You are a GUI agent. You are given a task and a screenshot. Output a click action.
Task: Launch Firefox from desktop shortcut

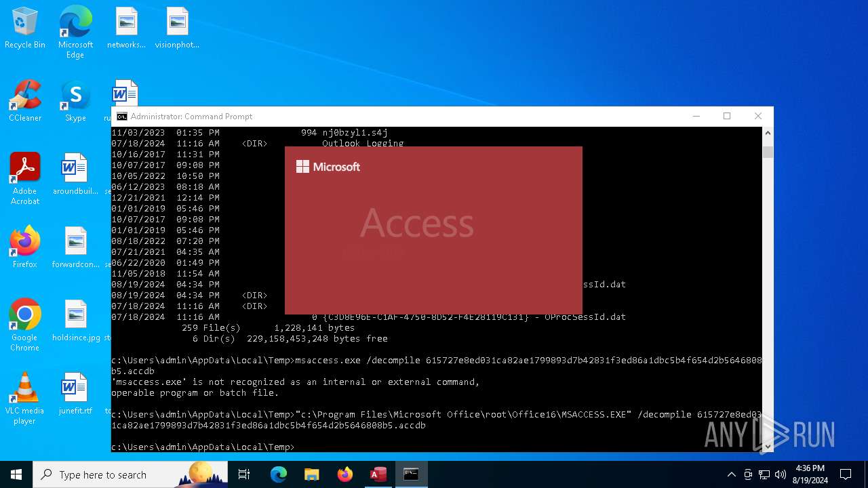(25, 247)
